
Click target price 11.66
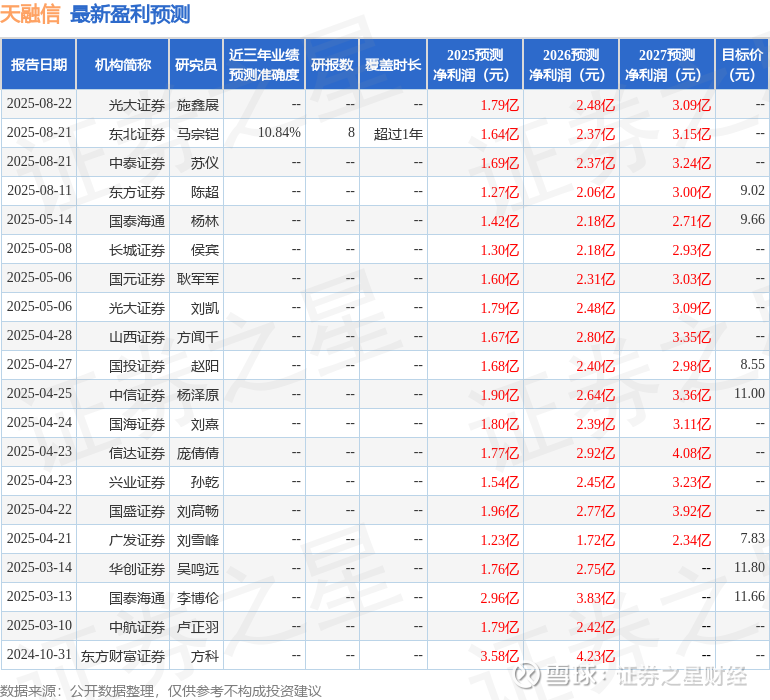pos(749,596)
